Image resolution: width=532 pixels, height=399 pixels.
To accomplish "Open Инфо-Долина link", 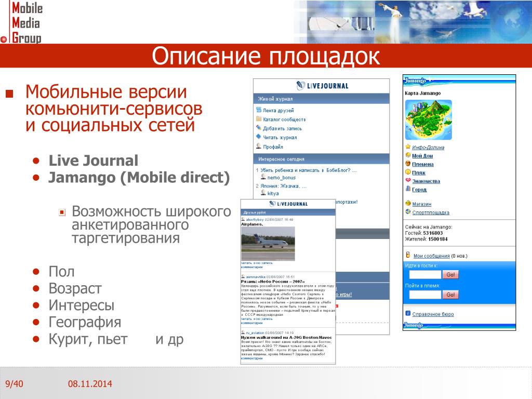I will point(428,147).
